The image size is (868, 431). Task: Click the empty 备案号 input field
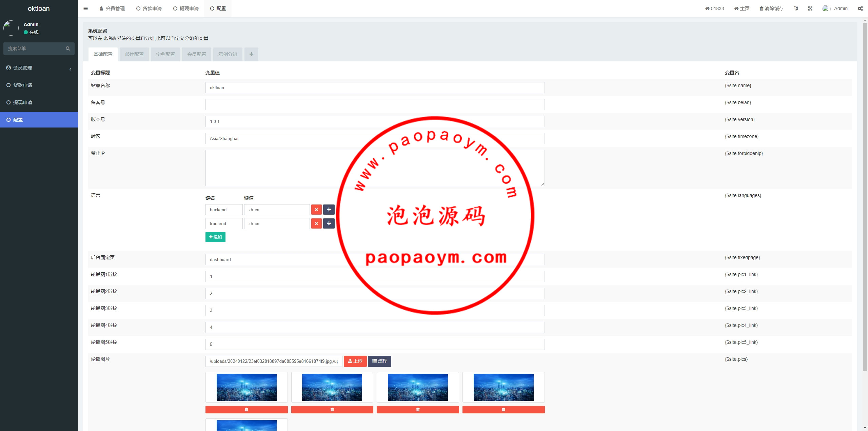click(x=375, y=104)
